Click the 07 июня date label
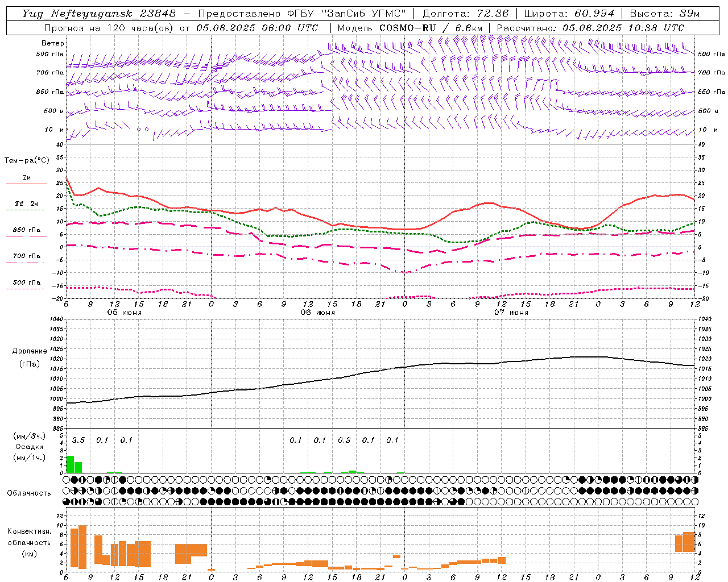 [x=511, y=313]
